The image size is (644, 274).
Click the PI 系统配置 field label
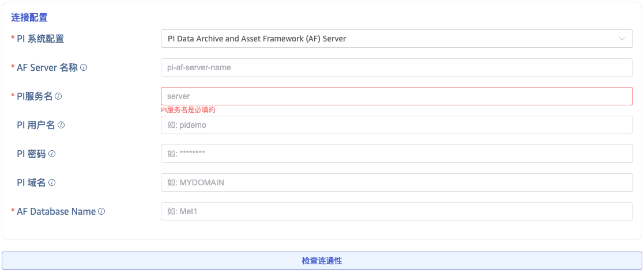click(x=40, y=39)
